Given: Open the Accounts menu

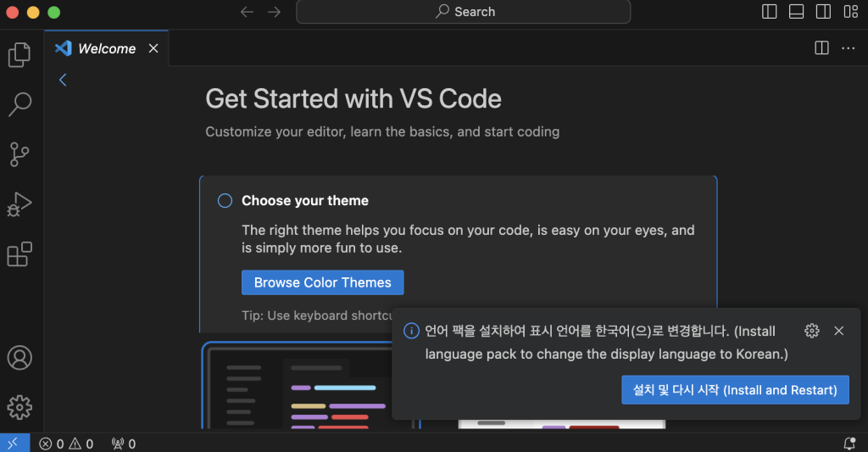Looking at the screenshot, I should coord(20,358).
